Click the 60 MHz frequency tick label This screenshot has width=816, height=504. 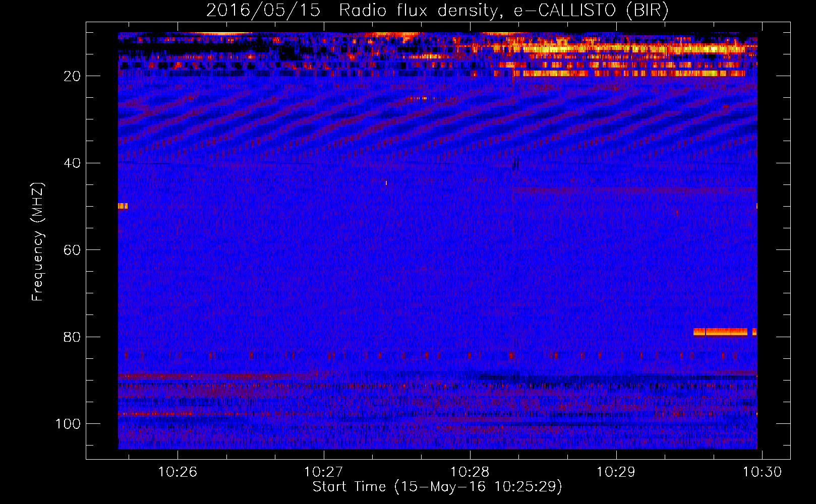pos(72,250)
